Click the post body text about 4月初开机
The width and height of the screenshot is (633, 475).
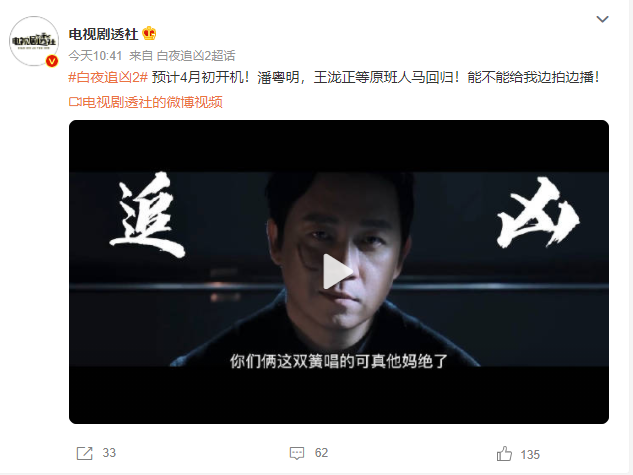tap(375, 77)
